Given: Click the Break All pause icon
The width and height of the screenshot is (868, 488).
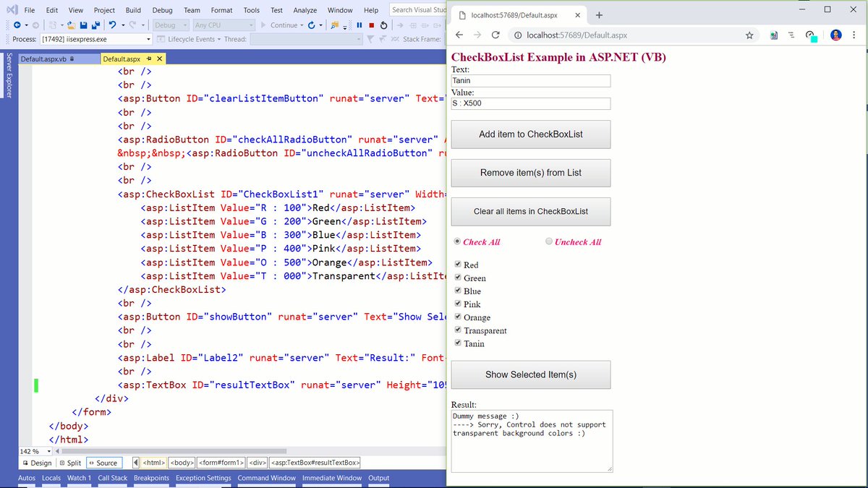Looking at the screenshot, I should coord(359,25).
